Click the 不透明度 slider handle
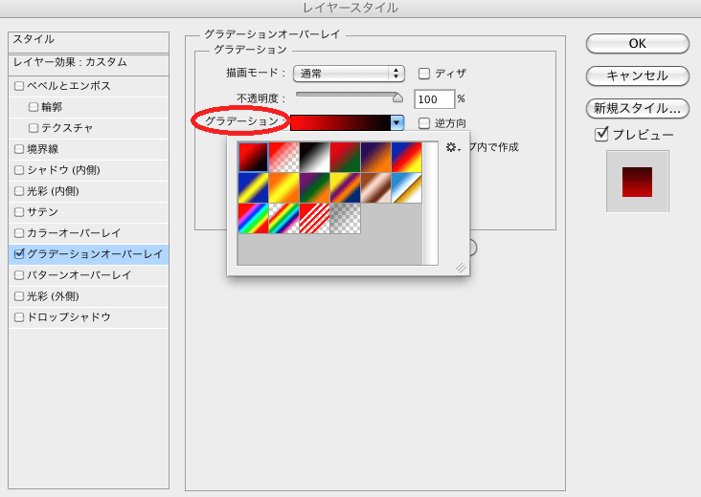Viewport: 701px width, 497px height. tap(397, 97)
